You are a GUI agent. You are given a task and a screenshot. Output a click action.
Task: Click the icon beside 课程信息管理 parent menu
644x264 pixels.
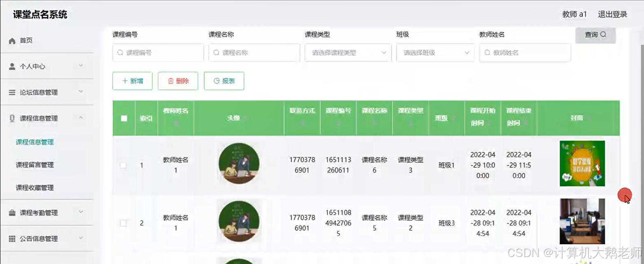tap(12, 118)
